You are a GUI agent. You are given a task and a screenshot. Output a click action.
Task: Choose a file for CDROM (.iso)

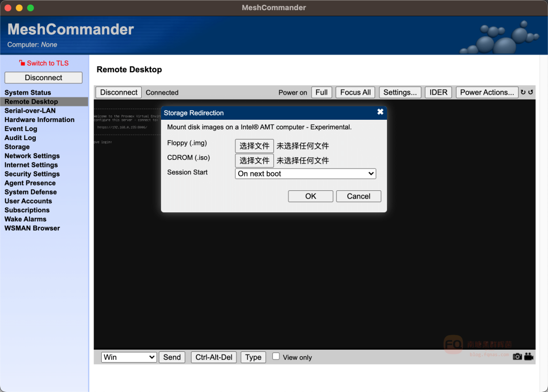tap(254, 160)
